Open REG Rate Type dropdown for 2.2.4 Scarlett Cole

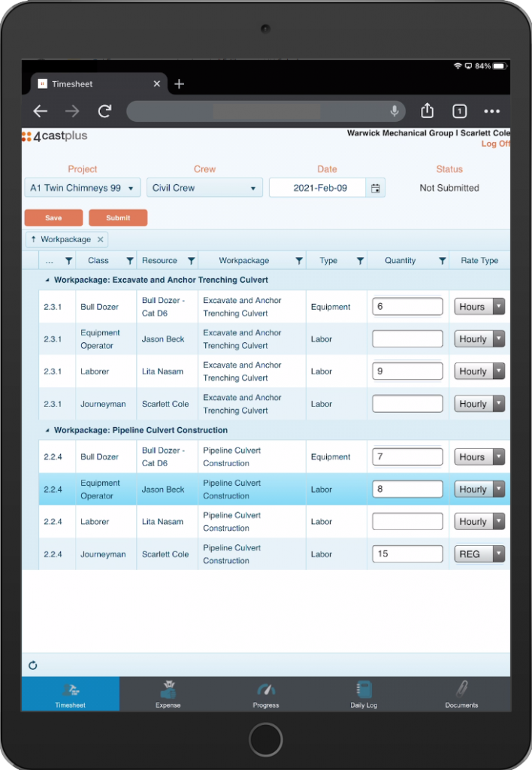(479, 554)
